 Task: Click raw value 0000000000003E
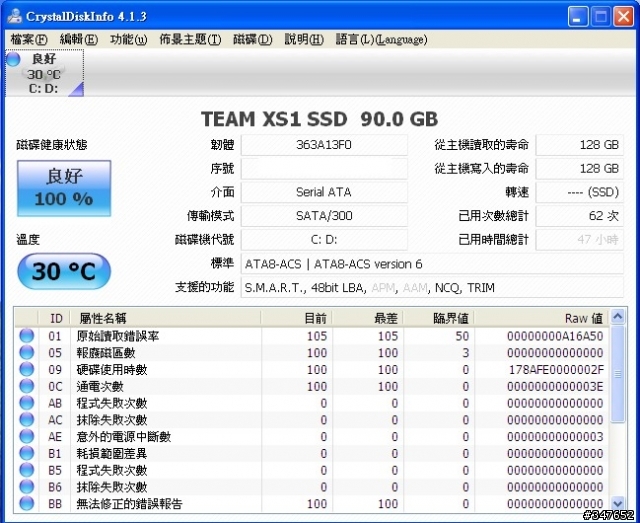555,386
